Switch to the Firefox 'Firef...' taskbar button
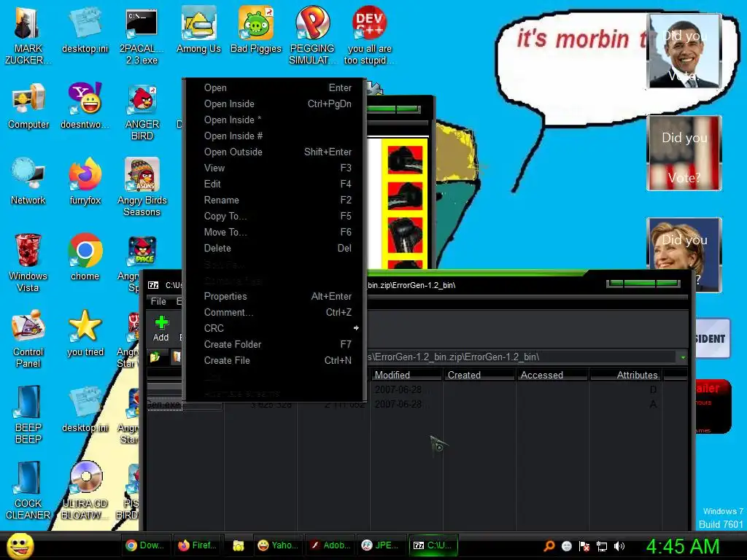Screen dimensions: 747x560 pos(197,545)
